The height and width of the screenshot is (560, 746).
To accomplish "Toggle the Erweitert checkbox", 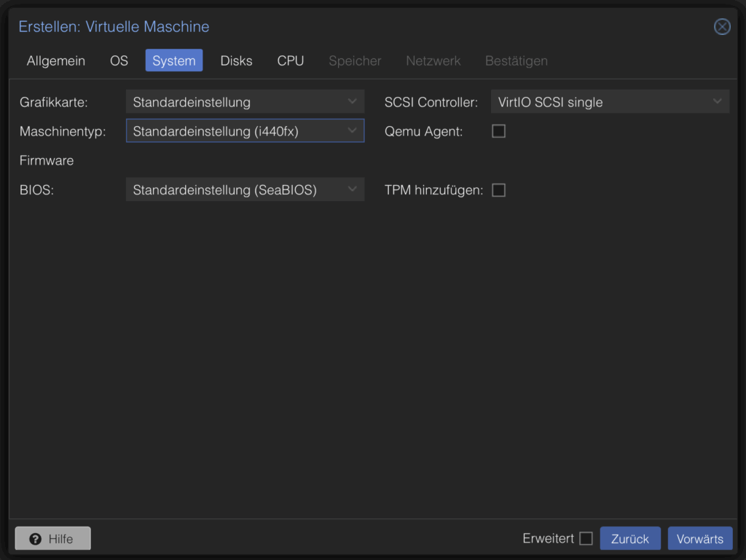I will (586, 539).
